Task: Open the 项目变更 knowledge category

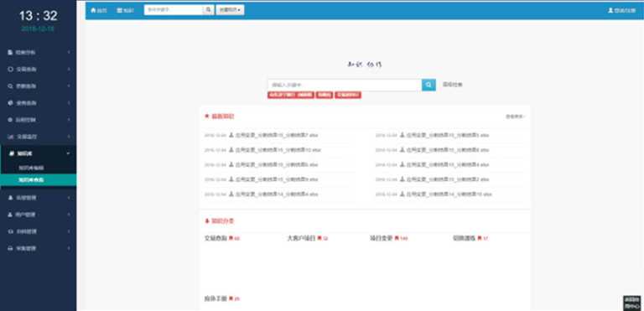Action: [382, 238]
